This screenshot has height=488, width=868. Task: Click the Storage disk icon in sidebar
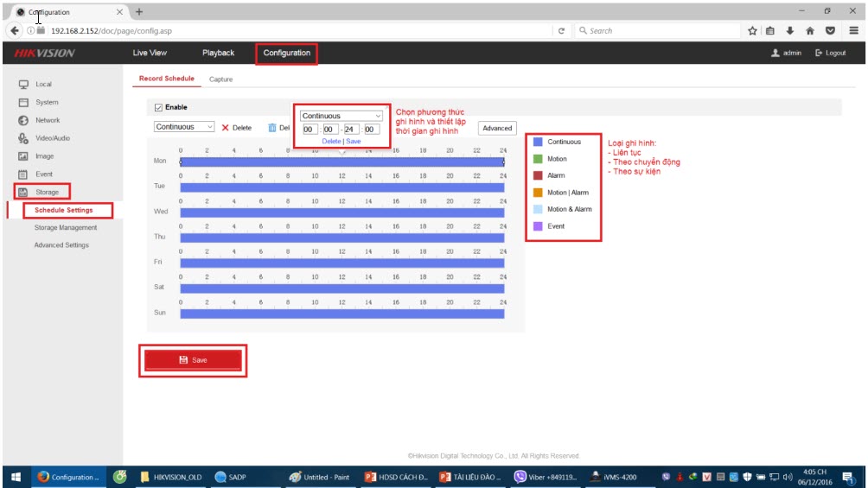pyautogui.click(x=24, y=192)
